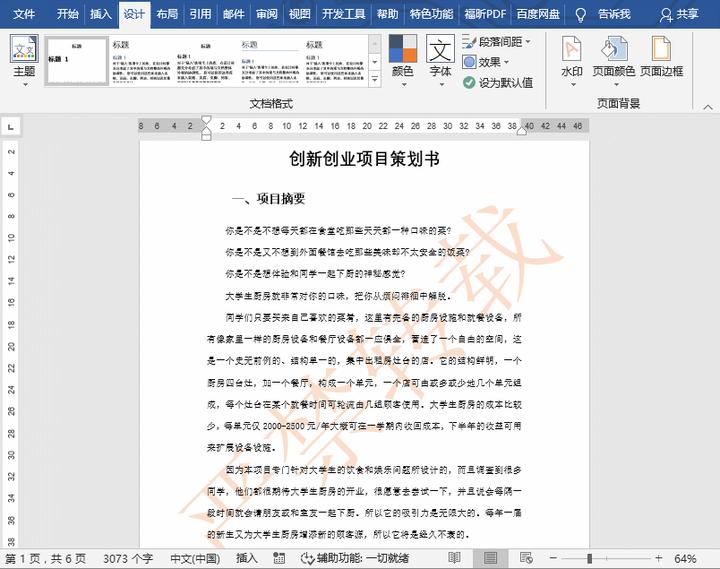Image resolution: width=720 pixels, height=569 pixels.
Task: Click the zoom slider handle
Action: 590,557
